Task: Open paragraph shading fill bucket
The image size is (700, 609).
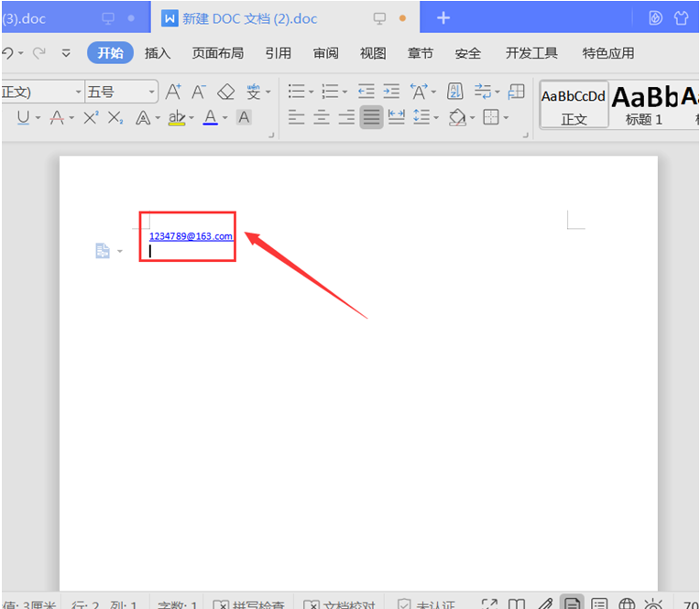Action: 457,118
